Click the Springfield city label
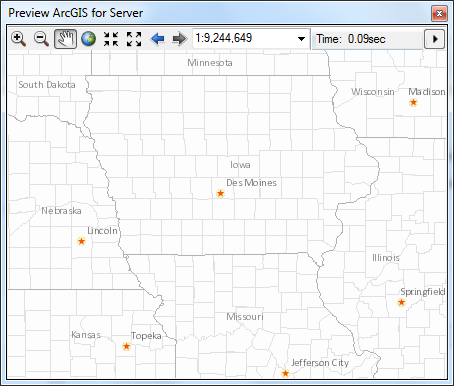Image resolution: width=454 pixels, height=386 pixels. 423,292
